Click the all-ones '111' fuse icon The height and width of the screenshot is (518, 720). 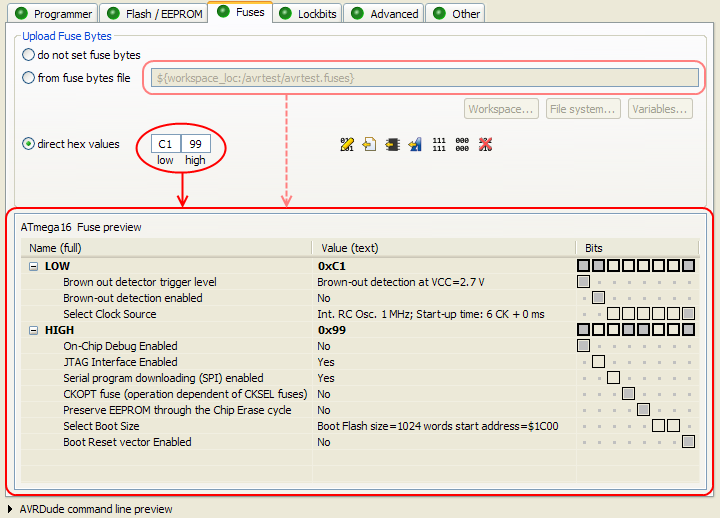pos(439,144)
